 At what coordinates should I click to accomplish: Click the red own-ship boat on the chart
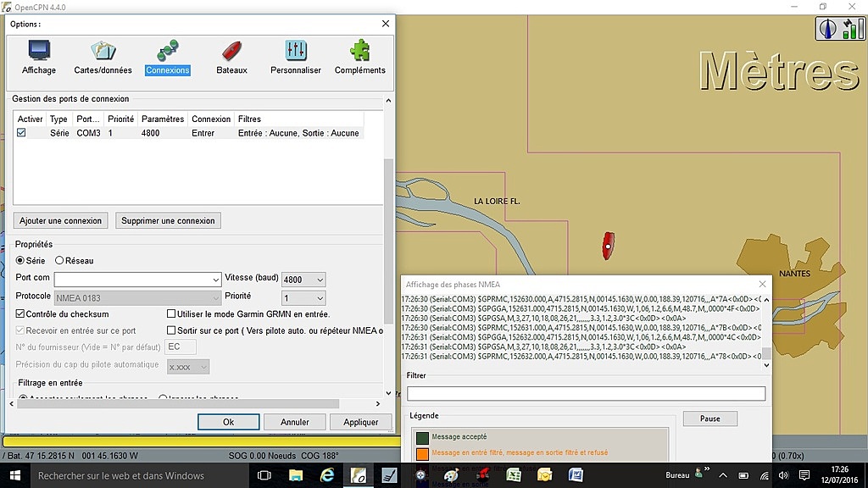(608, 246)
